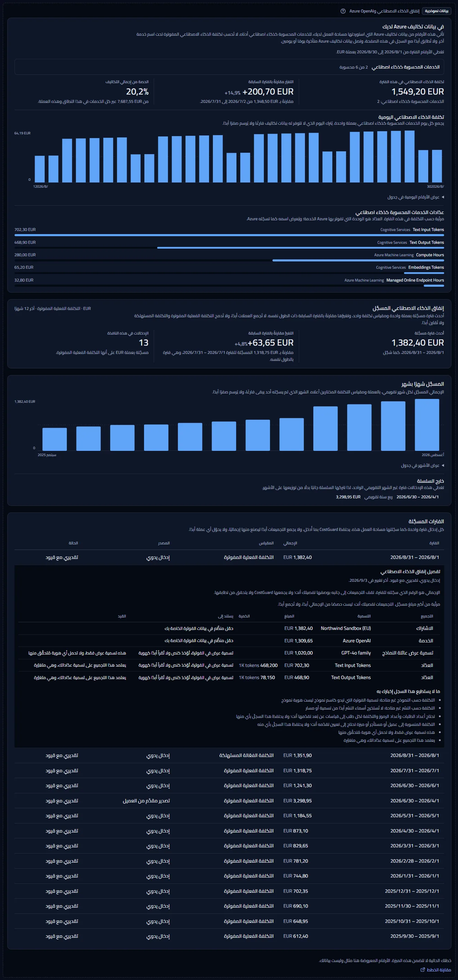Click the "78,150" 1K tokens quantity
This screenshot has height=980, width=458.
(268, 678)
